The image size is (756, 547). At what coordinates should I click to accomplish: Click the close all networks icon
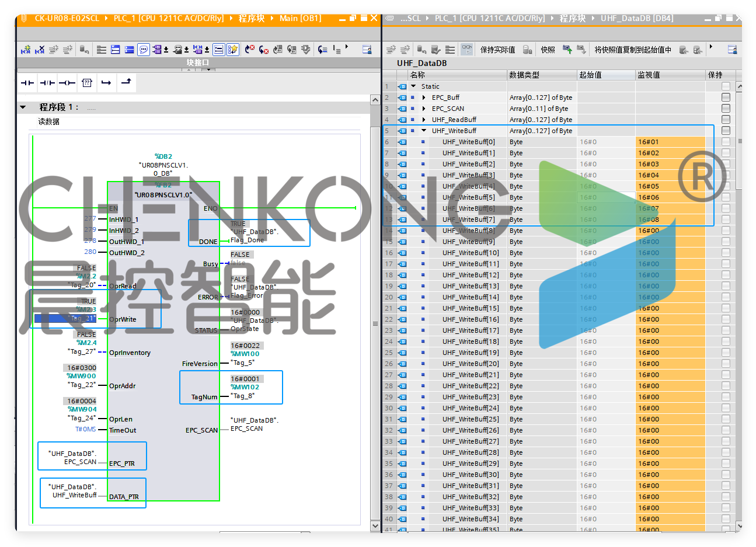click(x=130, y=50)
